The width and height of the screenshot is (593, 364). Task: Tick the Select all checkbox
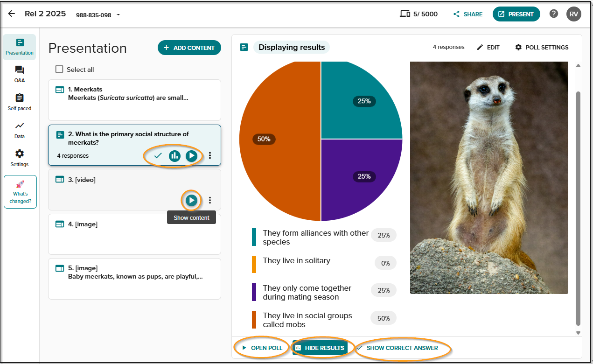(x=59, y=69)
